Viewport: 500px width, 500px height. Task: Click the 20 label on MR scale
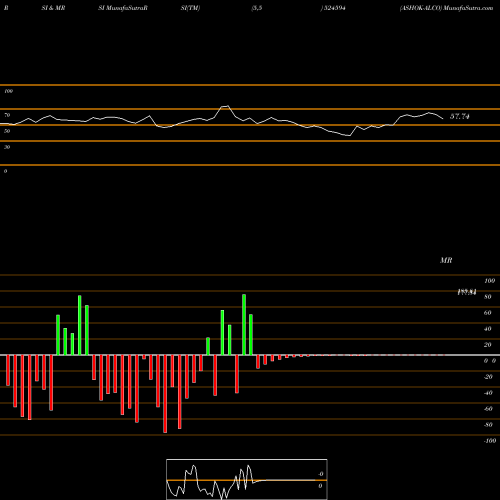[488, 345]
